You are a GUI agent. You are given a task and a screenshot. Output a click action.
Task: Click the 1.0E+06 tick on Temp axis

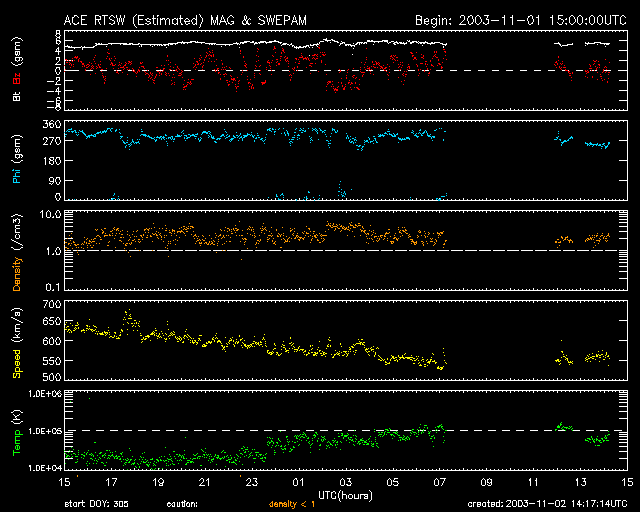tap(44, 395)
